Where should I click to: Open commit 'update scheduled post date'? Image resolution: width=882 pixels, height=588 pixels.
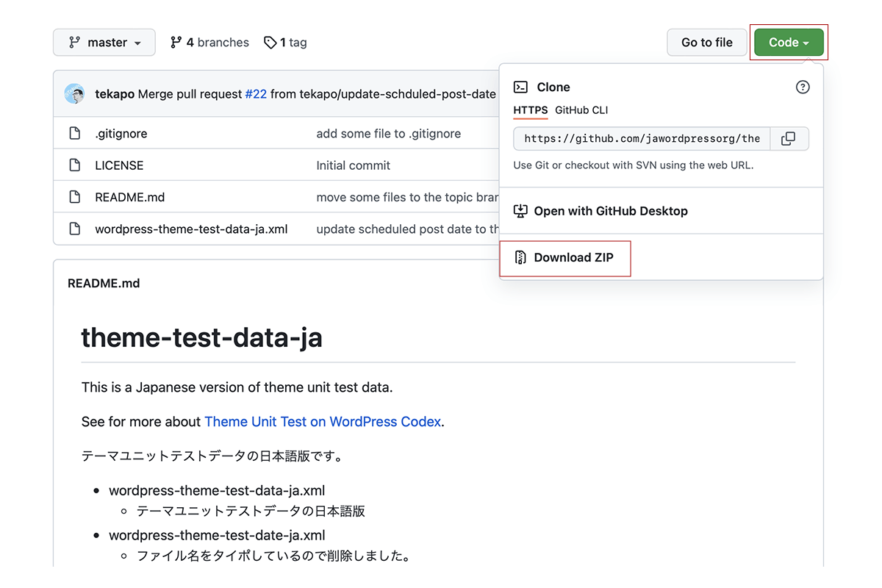pos(407,229)
